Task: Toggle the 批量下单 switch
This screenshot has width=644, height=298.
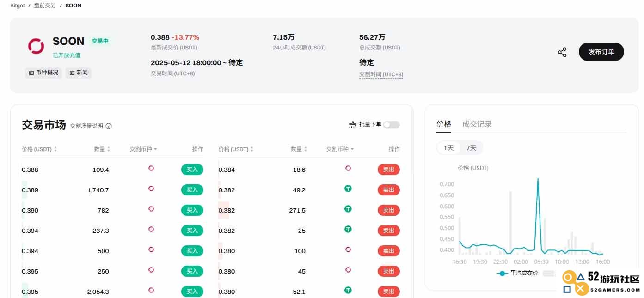Action: 392,125
